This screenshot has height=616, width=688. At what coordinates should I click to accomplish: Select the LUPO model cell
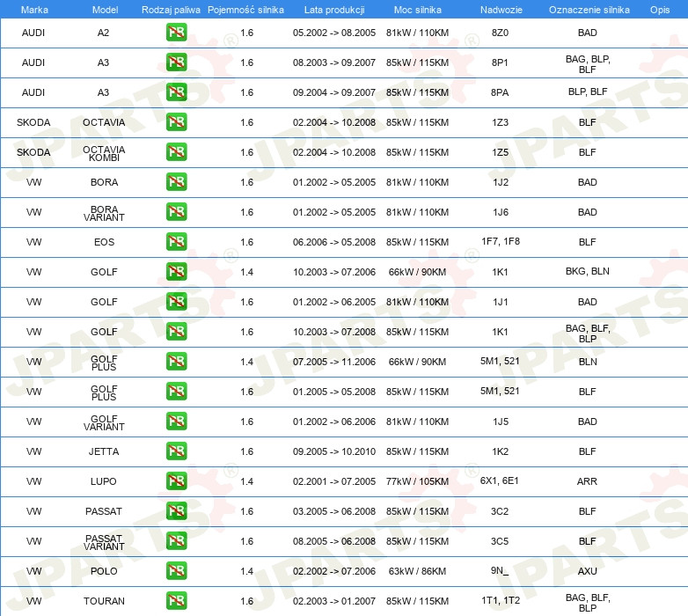pyautogui.click(x=104, y=481)
